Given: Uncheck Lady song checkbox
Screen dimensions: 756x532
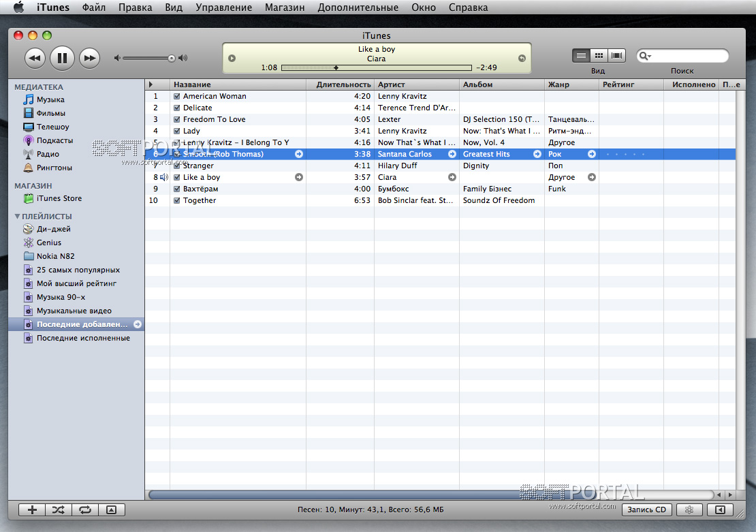Looking at the screenshot, I should 177,131.
